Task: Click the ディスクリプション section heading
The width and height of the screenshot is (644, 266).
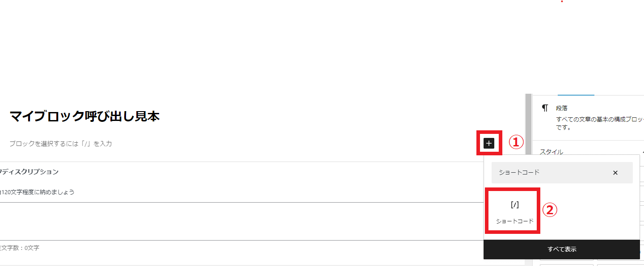Action: [29, 172]
